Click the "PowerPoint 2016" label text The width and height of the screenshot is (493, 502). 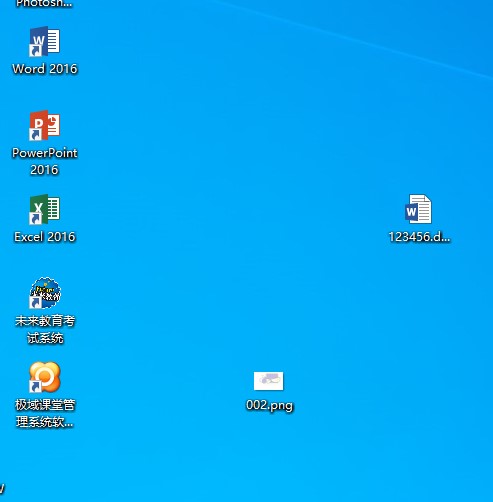[x=45, y=161]
